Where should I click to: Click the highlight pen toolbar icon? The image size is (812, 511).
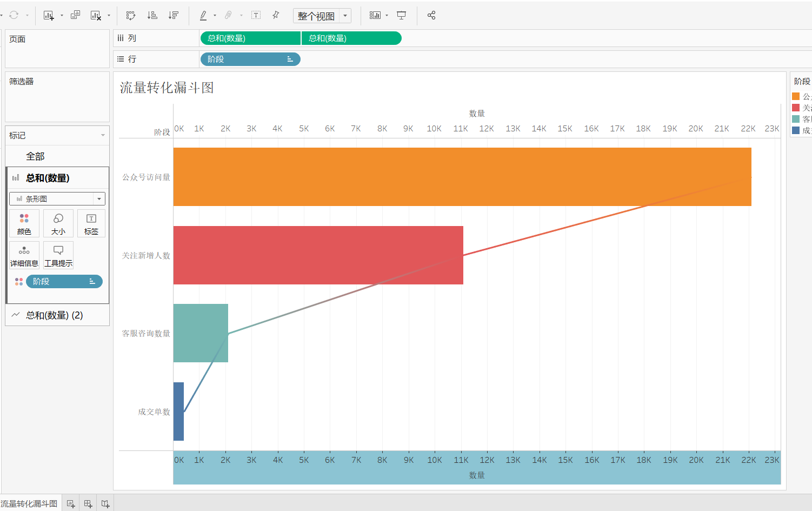pos(203,15)
